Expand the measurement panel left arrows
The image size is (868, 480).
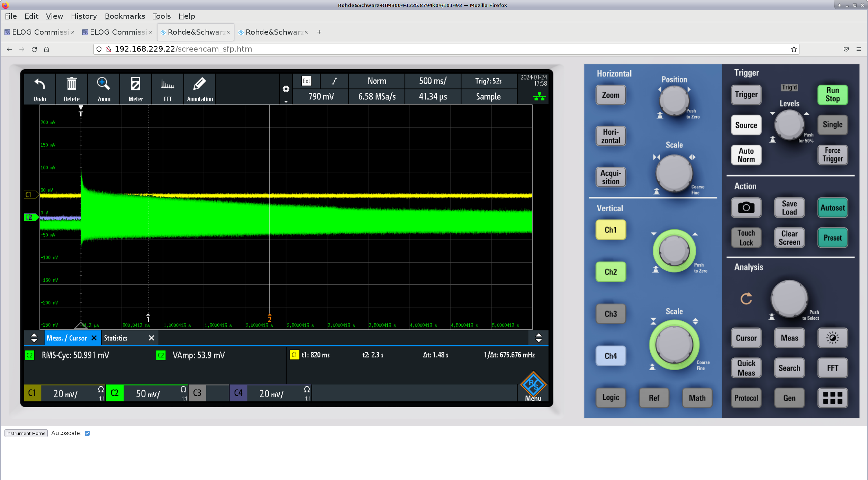tap(34, 338)
